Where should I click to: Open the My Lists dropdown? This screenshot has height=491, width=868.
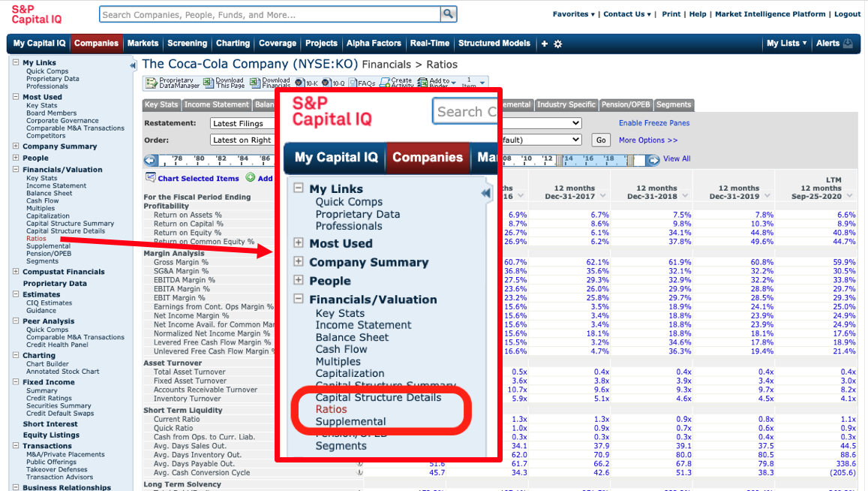point(786,44)
